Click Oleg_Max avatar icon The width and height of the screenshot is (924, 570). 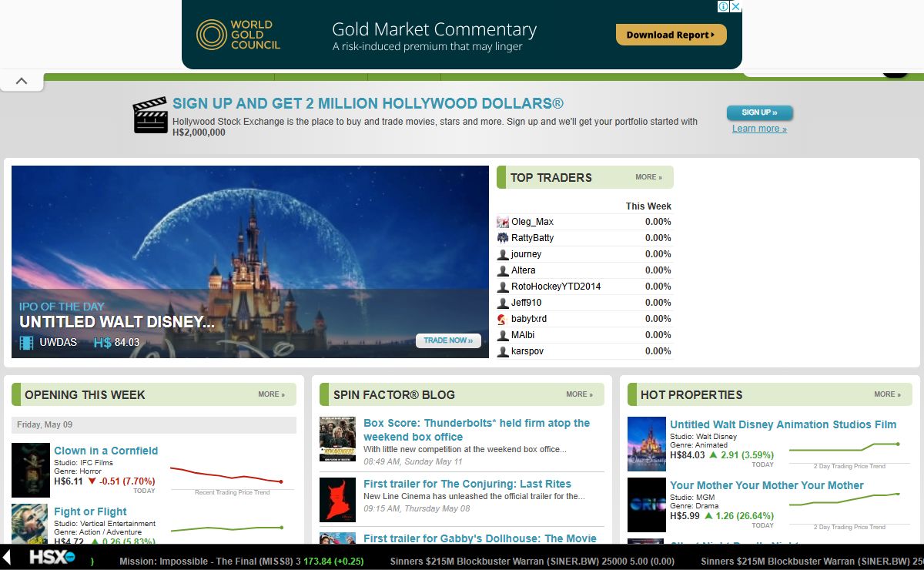coord(503,222)
